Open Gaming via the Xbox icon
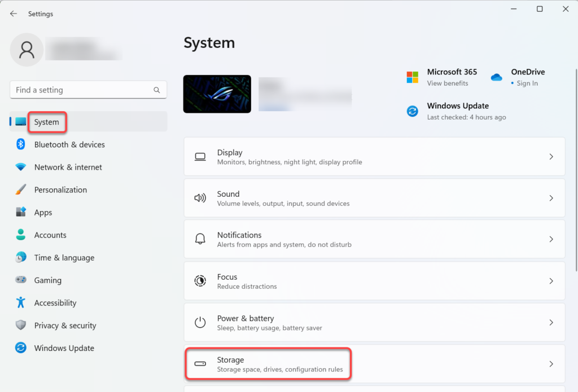The width and height of the screenshot is (578, 392). pos(20,280)
